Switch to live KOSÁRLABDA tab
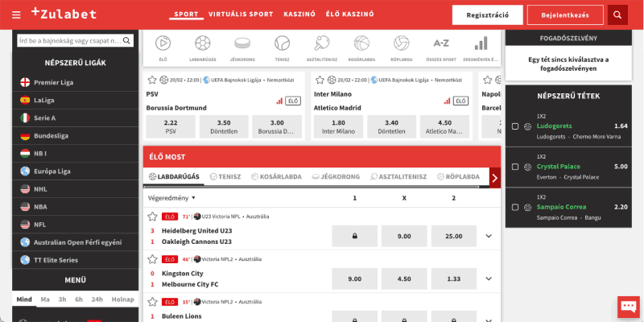644x322 pixels. 276,176
